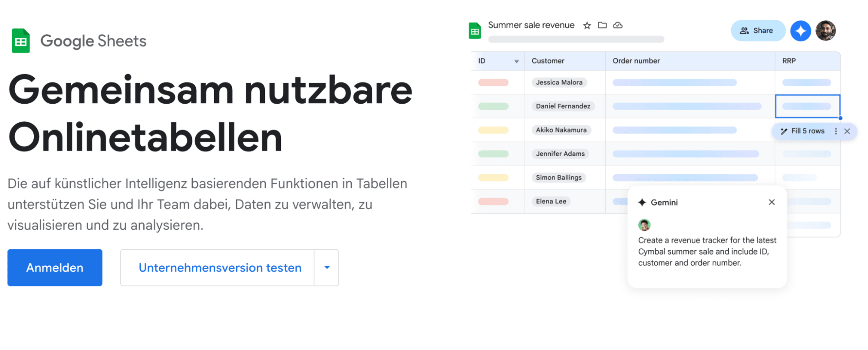Star the Summer sale revenue document
The width and height of the screenshot is (868, 350).
587,26
